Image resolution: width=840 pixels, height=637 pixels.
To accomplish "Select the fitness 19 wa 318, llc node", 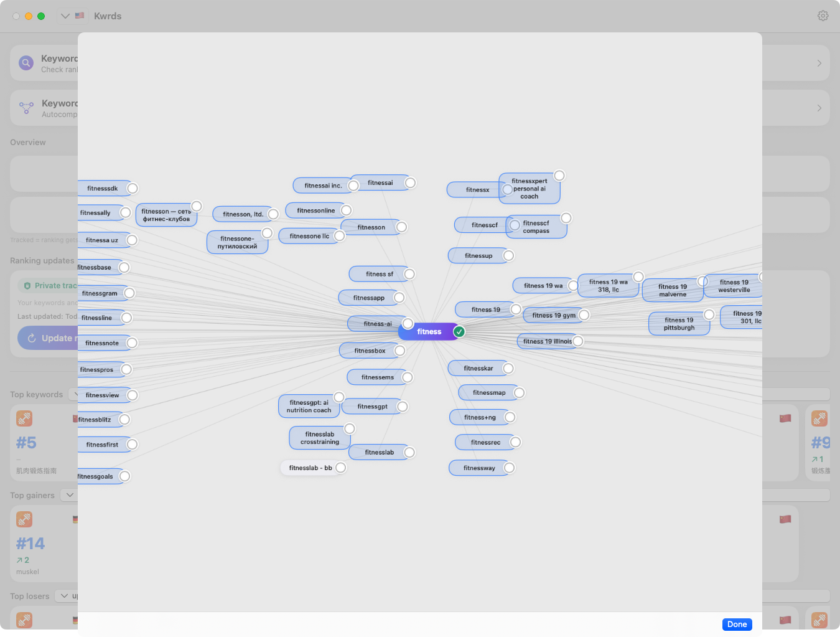I will pyautogui.click(x=609, y=286).
